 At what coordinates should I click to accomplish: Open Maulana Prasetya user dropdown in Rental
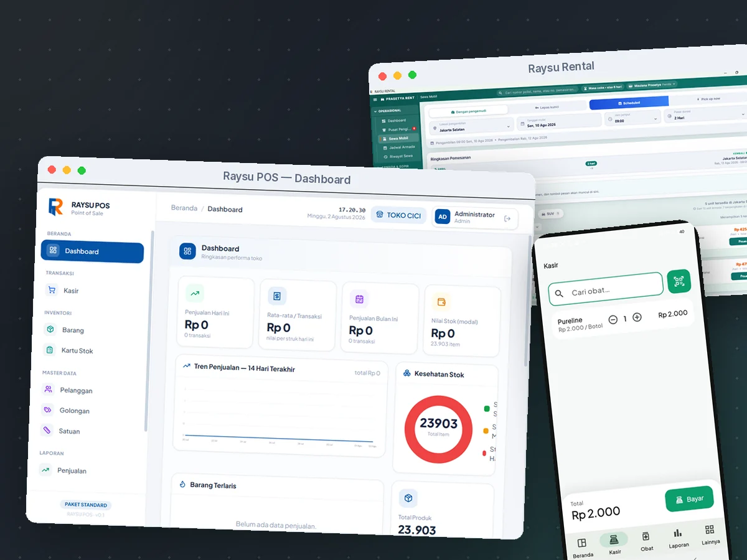tap(652, 84)
